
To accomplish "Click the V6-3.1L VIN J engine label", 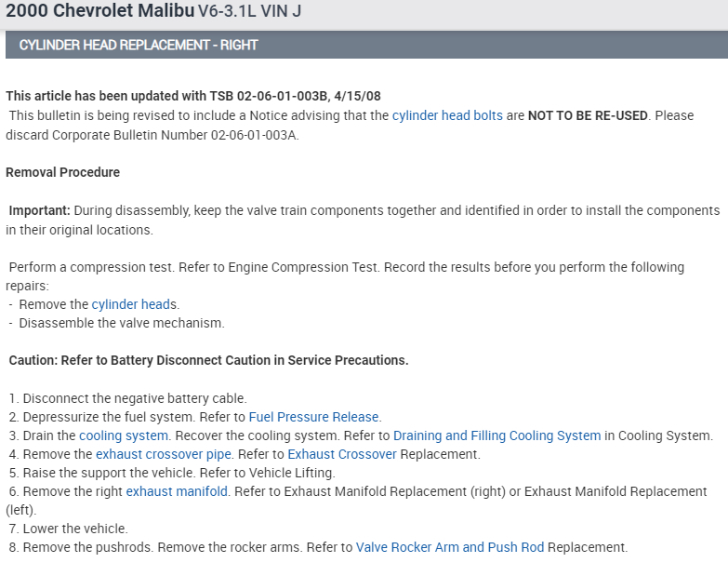I will coord(249,13).
